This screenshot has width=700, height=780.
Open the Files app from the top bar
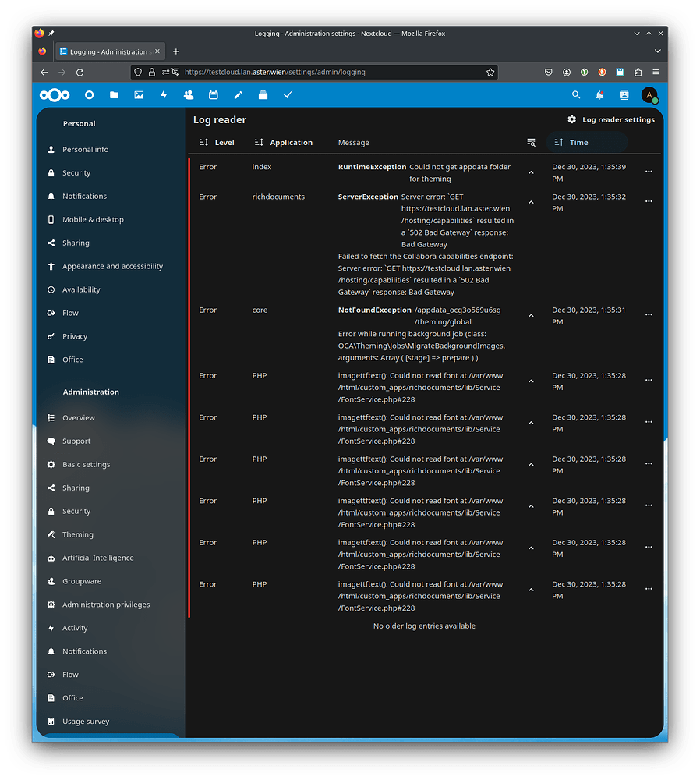click(x=114, y=94)
